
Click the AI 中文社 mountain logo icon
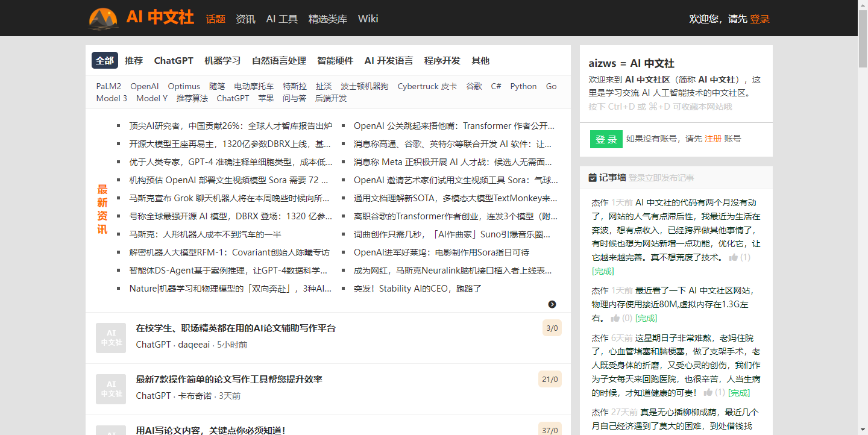pyautogui.click(x=104, y=18)
